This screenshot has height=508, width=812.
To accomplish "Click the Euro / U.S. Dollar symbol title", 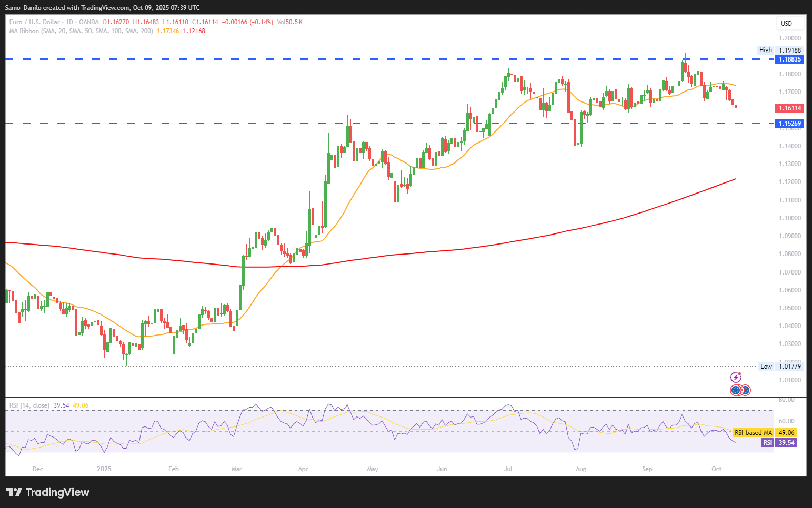I will pyautogui.click(x=34, y=22).
